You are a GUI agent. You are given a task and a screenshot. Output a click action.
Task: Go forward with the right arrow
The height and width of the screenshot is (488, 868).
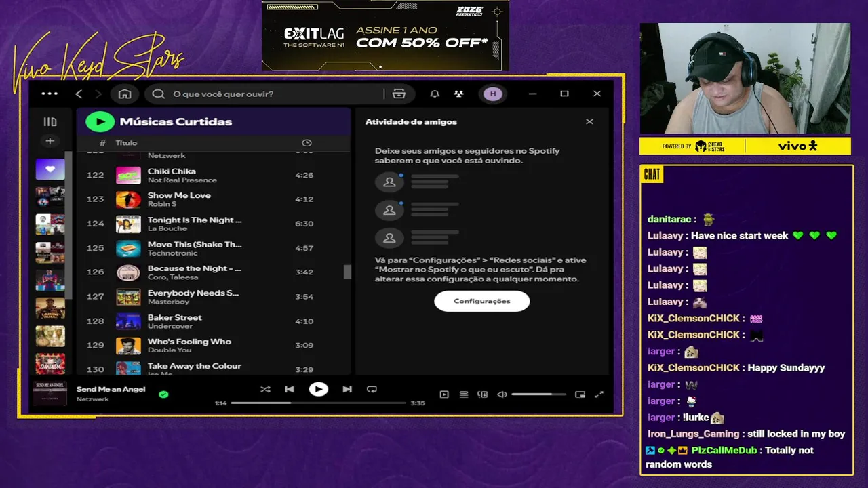(x=98, y=94)
